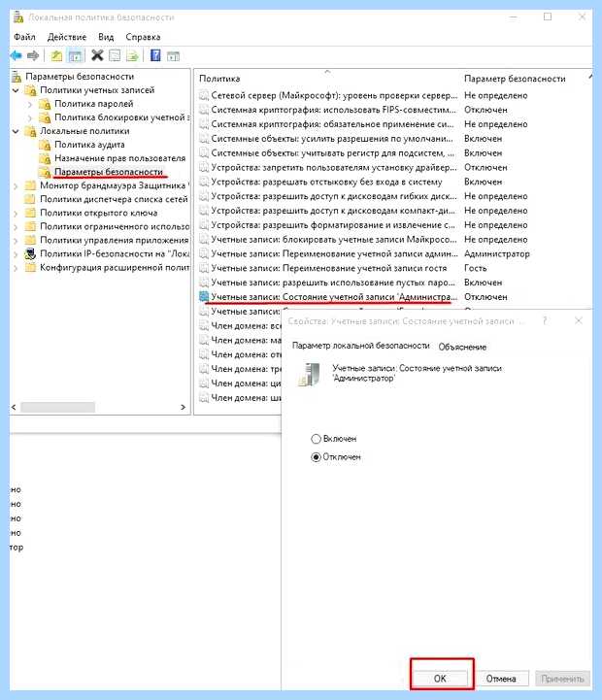
Task: Click the server icon in the properties dialog
Action: click(310, 374)
